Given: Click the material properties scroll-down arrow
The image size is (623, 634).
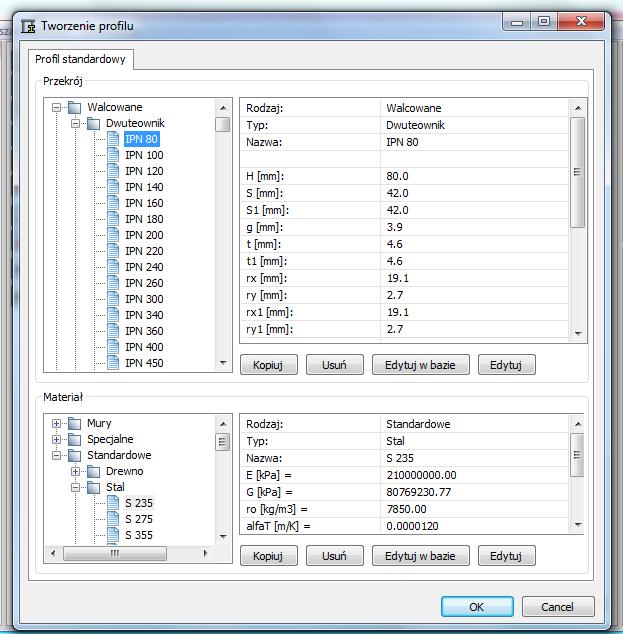Looking at the screenshot, I should click(x=578, y=525).
